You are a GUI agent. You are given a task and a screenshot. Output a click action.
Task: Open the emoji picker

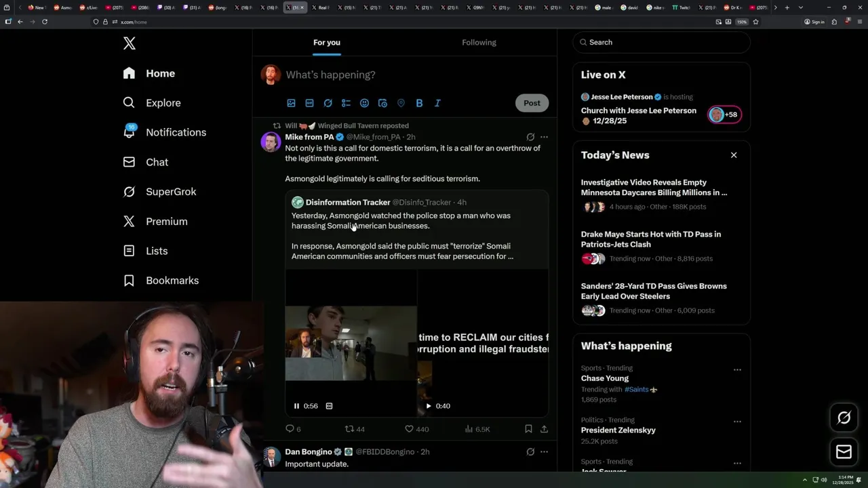pos(364,103)
